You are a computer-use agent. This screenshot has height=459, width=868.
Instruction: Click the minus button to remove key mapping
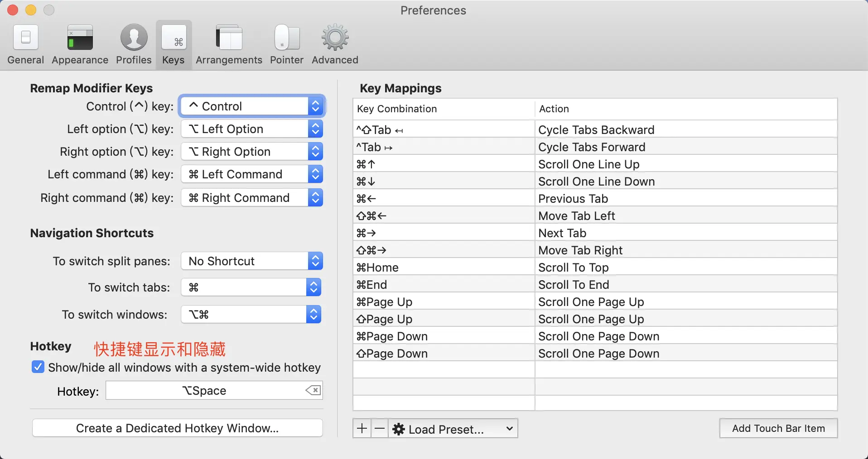tap(380, 428)
